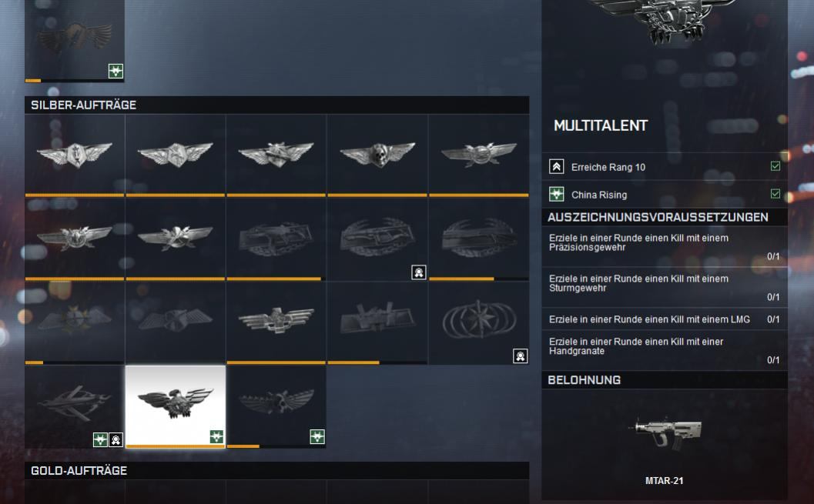Screen dimensions: 814x504
Task: Click the rank chevron icon beside Erreiche Rang 10
Action: (x=557, y=166)
